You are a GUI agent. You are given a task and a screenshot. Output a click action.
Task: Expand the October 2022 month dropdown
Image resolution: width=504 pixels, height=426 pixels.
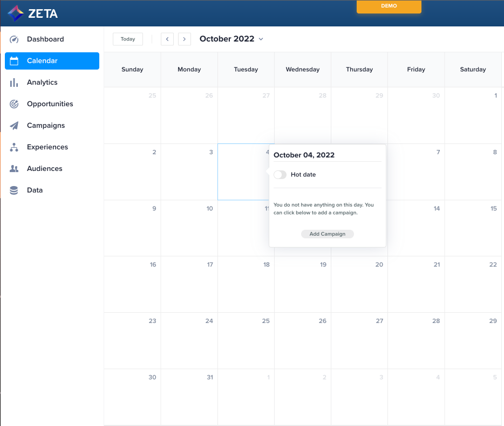[x=261, y=39]
